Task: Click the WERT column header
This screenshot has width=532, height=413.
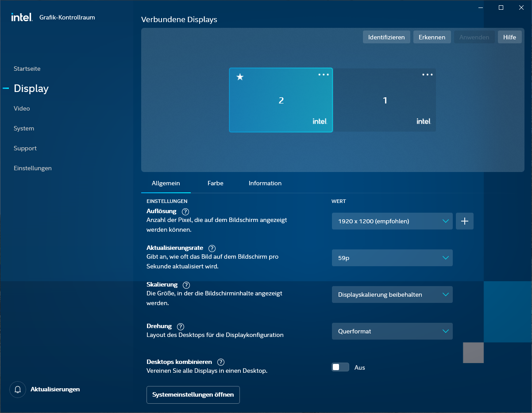Action: click(339, 201)
